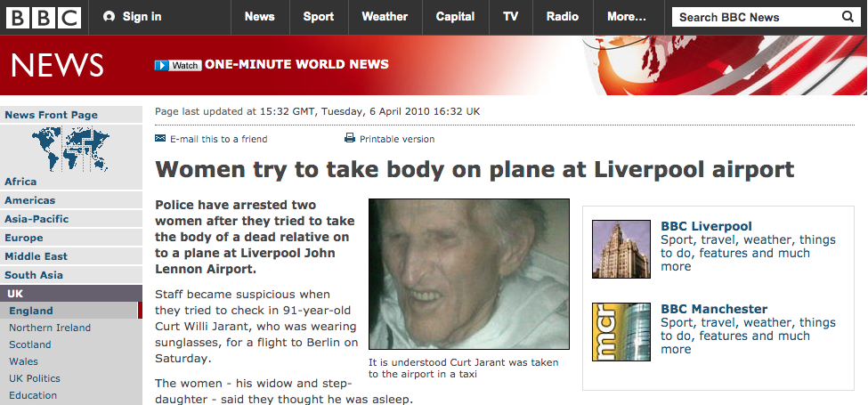Screen dimensions: 868x405
Task: Click the One-Minute World News link
Action: 296,65
